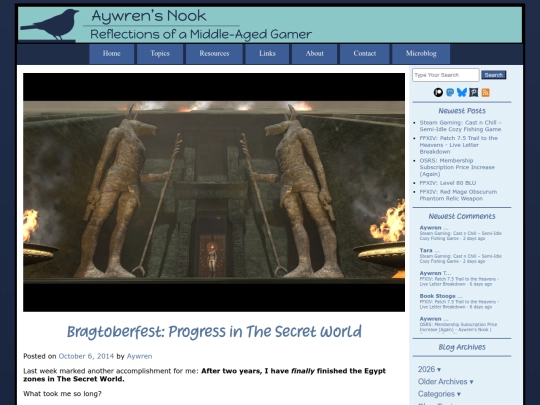The height and width of the screenshot is (405, 540).
Task: Expand the Older Archives dropdown
Action: tap(445, 382)
